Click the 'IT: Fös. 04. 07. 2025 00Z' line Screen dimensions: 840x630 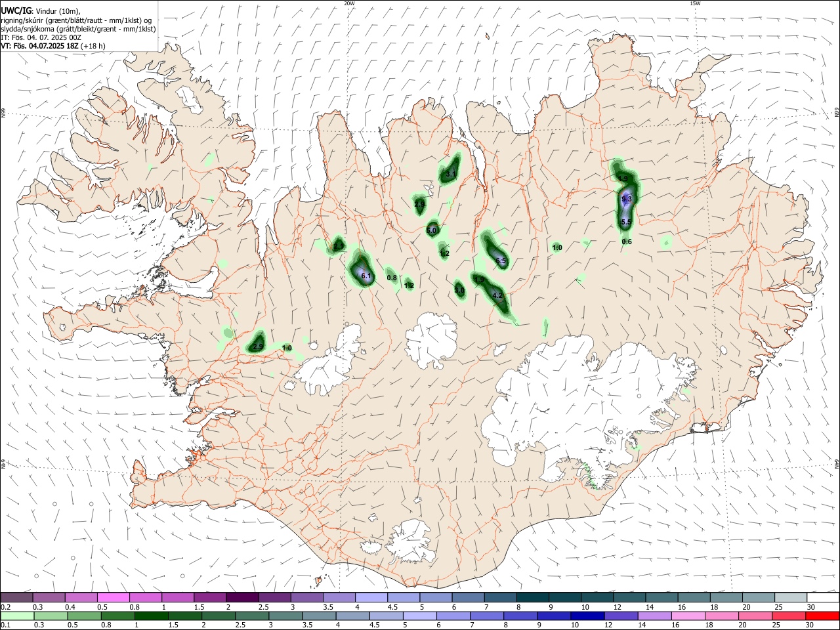click(41, 37)
